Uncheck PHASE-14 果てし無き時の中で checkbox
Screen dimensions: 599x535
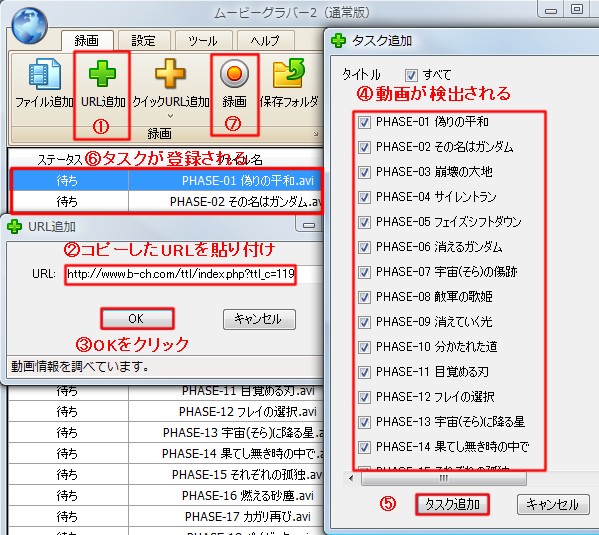coord(364,447)
